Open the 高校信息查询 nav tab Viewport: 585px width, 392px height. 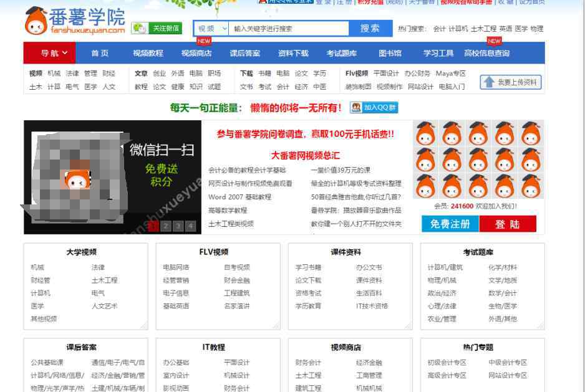click(x=487, y=53)
